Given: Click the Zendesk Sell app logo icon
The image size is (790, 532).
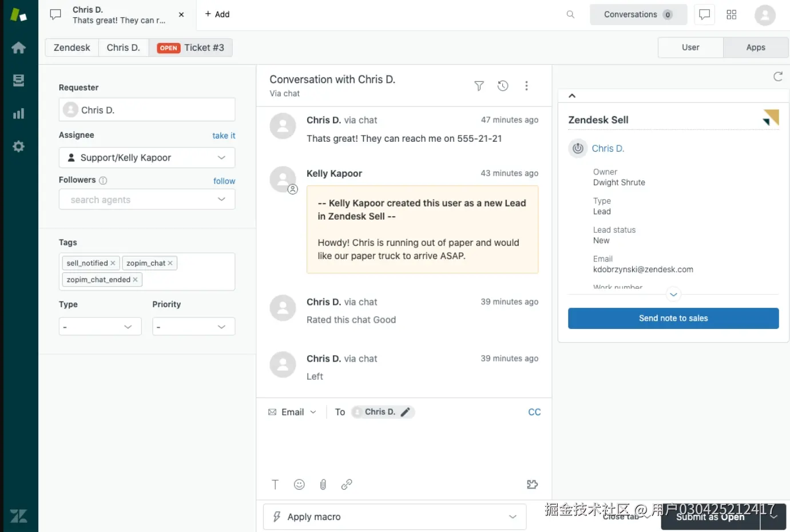Looking at the screenshot, I should pyautogui.click(x=771, y=117).
